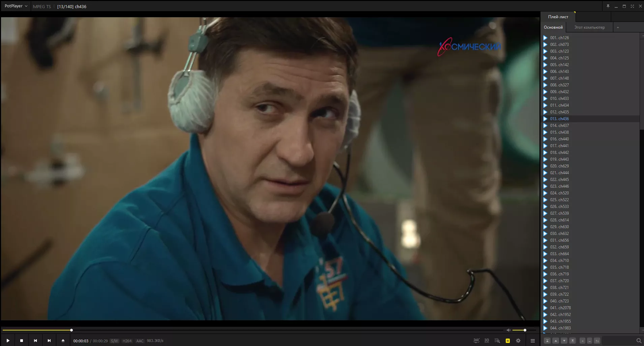This screenshot has height=346, width=644.
Task: Click the MPEG TS format label
Action: pos(42,6)
